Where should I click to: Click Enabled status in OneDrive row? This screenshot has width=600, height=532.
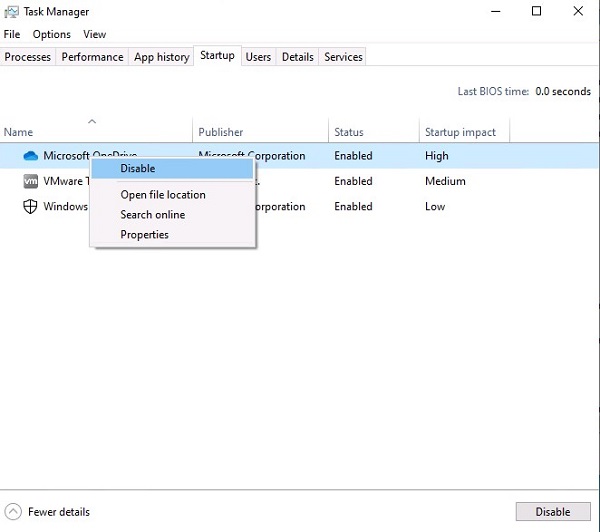pyautogui.click(x=353, y=156)
